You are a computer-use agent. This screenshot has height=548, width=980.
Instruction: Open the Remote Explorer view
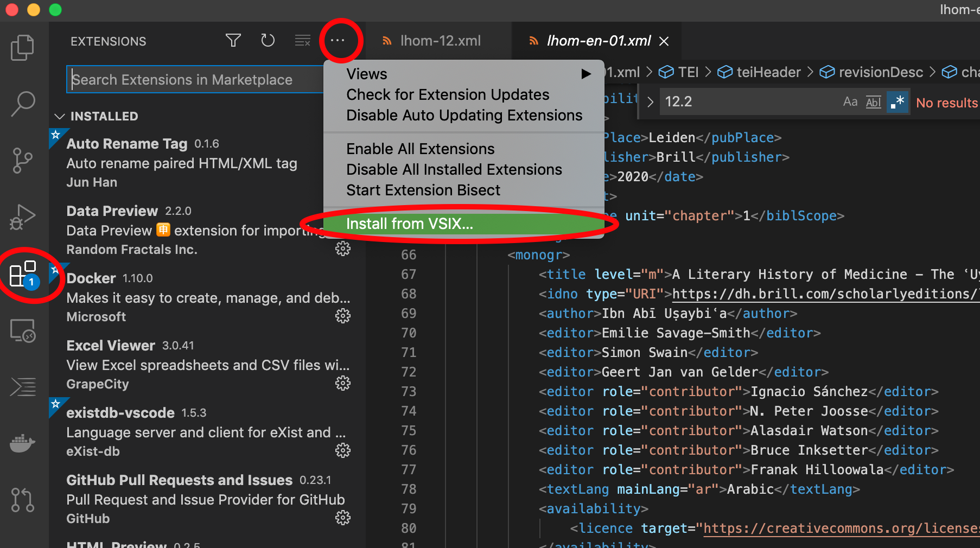tap(23, 330)
